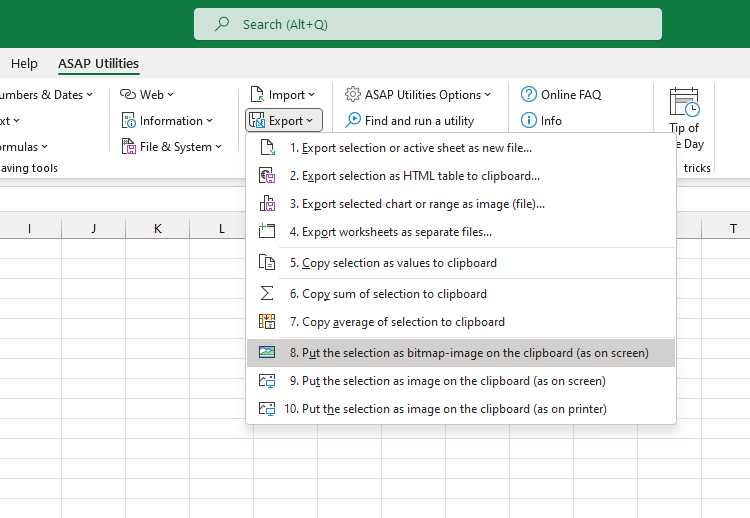Choose Export selection as HTML table to clipboard
This screenshot has width=750, height=518.
(x=461, y=176)
